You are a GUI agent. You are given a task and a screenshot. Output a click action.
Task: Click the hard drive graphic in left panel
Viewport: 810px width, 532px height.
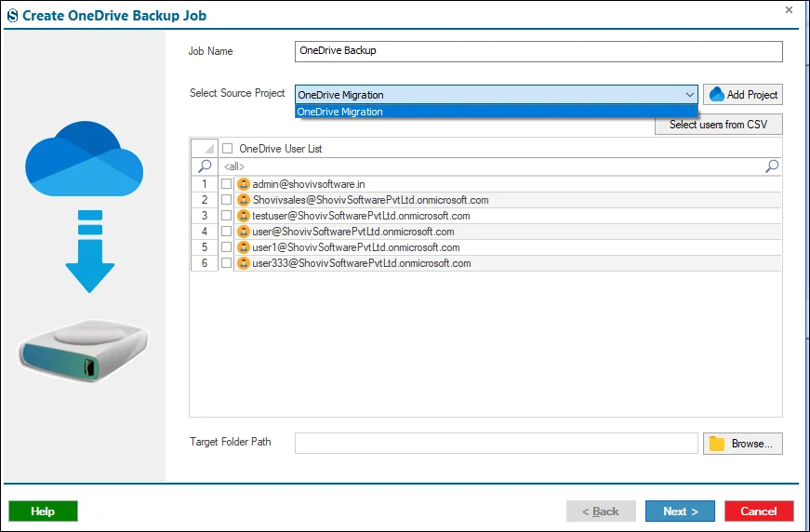point(83,351)
